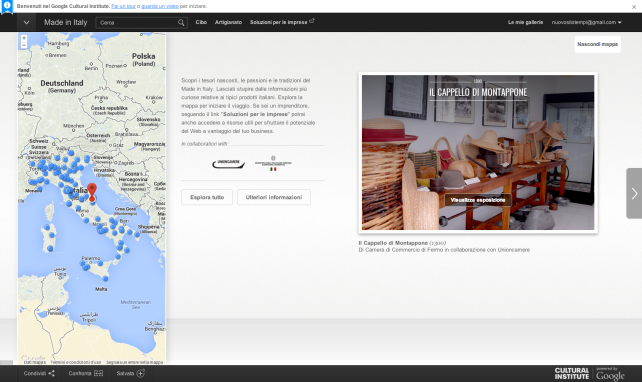642x382 pixels.
Task: Open the map's Termini e condizioni d'uso link
Action: (76, 362)
